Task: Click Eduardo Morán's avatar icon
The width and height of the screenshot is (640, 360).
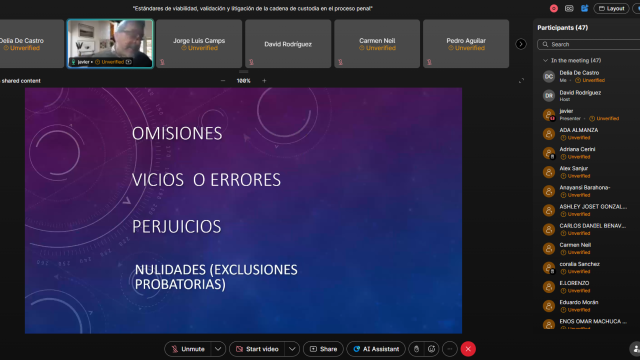Action: 549,306
